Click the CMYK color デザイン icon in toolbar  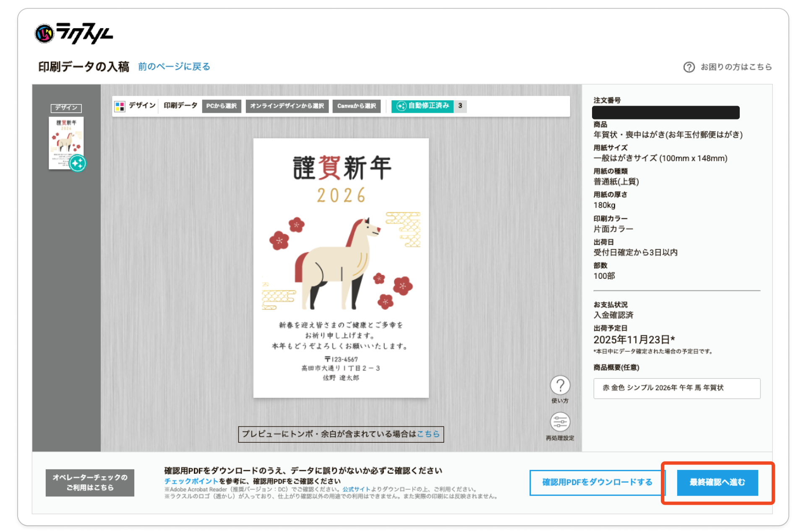pos(120,106)
